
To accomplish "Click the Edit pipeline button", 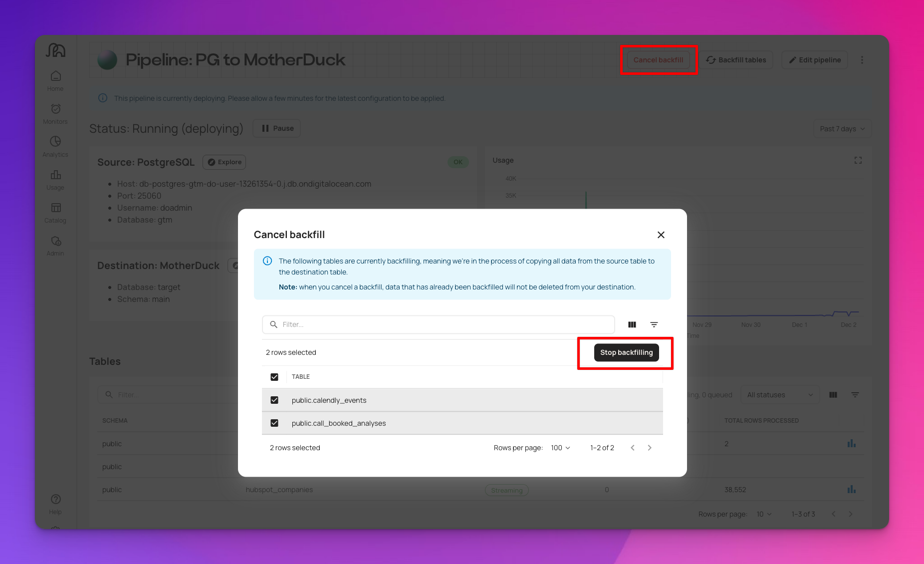I will [815, 60].
